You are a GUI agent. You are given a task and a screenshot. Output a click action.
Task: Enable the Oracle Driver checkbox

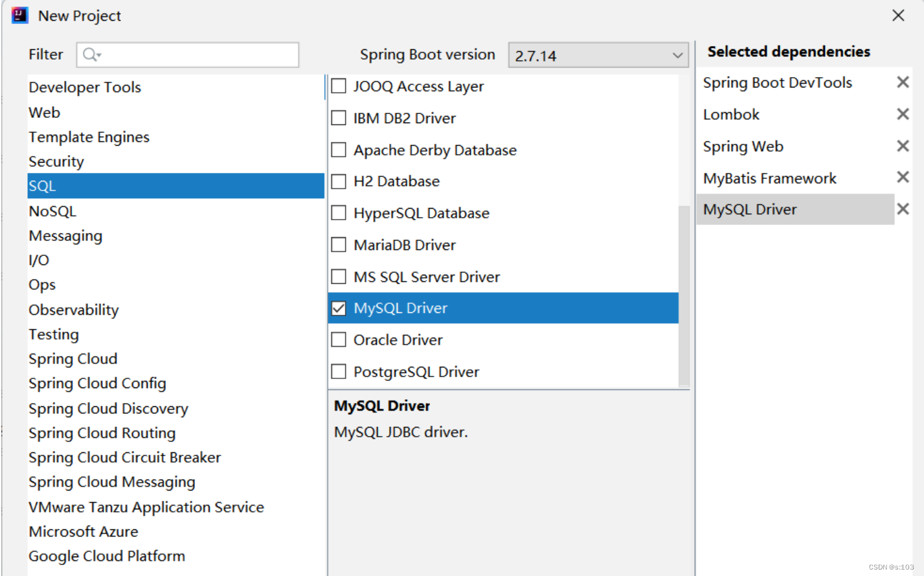click(x=339, y=340)
